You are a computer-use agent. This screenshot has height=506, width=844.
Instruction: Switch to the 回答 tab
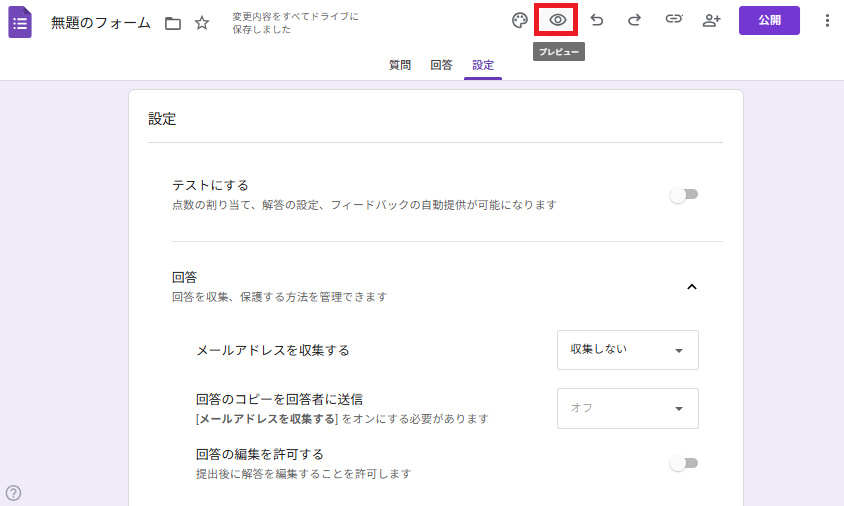(x=441, y=65)
